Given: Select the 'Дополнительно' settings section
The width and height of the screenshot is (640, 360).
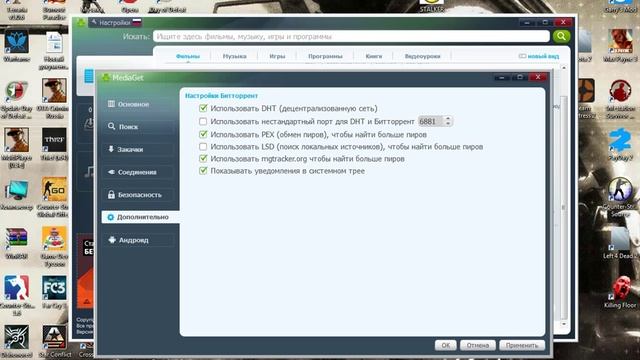Looking at the screenshot, I should 140,217.
